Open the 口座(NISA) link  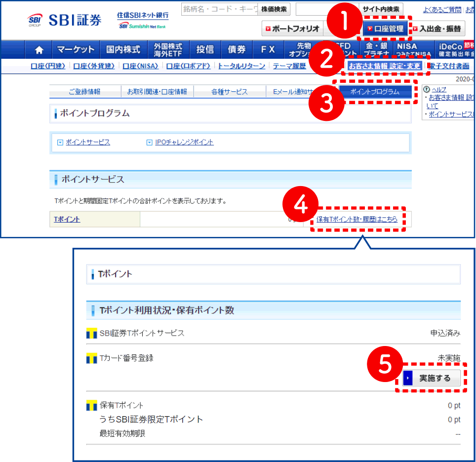coord(140,66)
